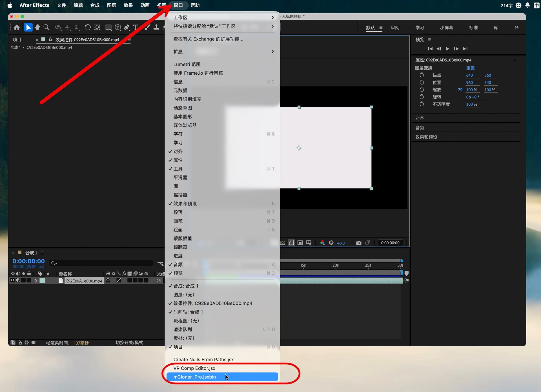Choose mCloner_Pro.jsxbin from menu

pyautogui.click(x=222, y=377)
